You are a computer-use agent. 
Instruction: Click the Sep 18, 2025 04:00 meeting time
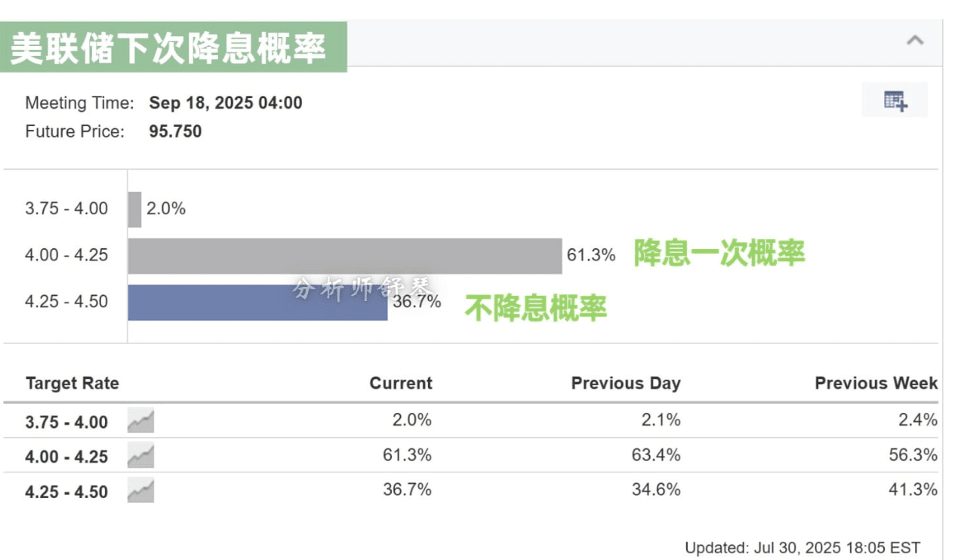226,103
